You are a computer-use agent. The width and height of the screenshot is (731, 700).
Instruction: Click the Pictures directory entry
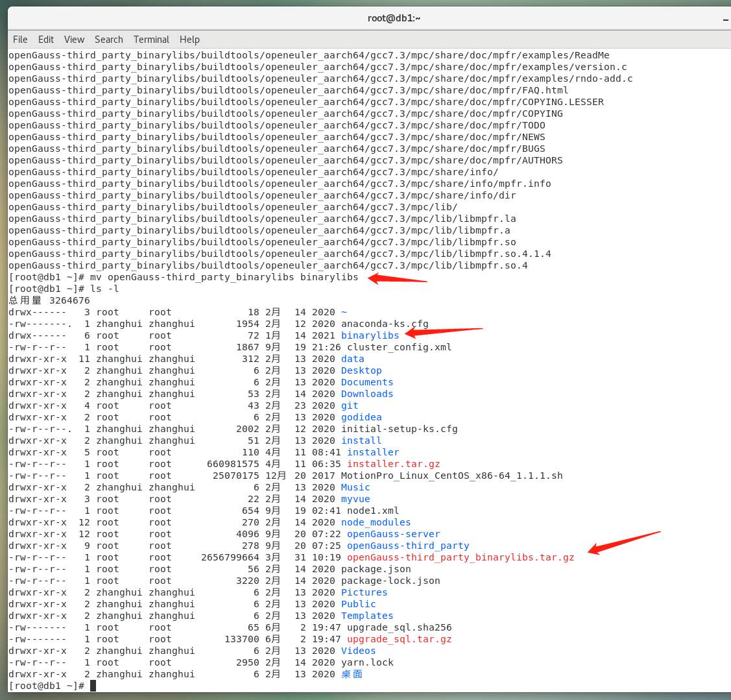pos(364,592)
